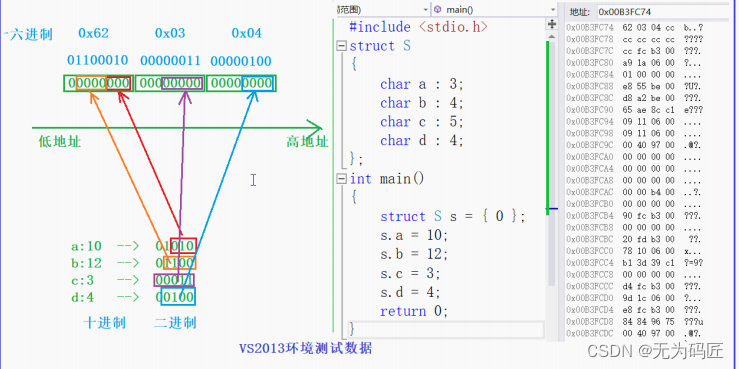The image size is (739, 369).
Task: Click the line char a : 3;
Action: coord(422,84)
